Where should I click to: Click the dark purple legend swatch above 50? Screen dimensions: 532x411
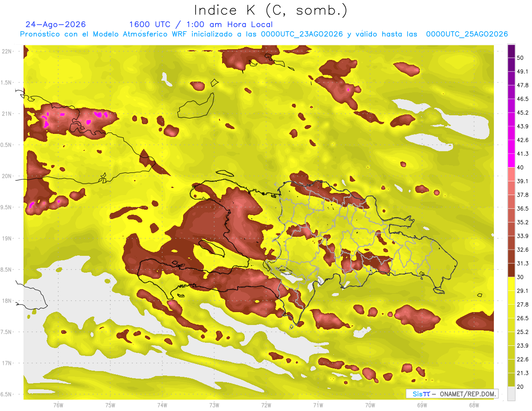[x=511, y=52]
